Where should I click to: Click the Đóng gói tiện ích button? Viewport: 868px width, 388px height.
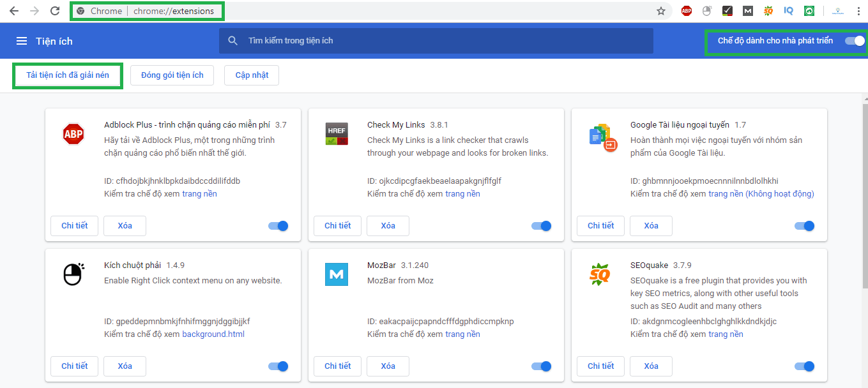(x=172, y=75)
